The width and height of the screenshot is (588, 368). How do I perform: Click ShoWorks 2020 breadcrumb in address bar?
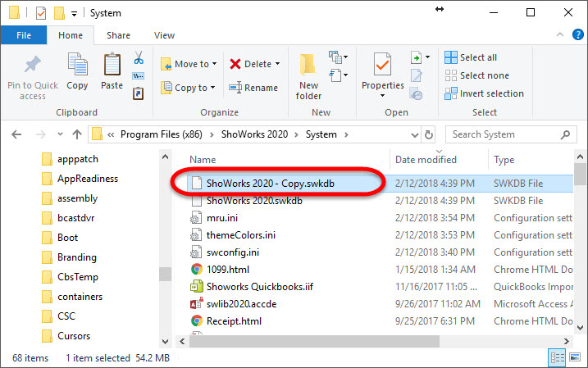coord(254,134)
